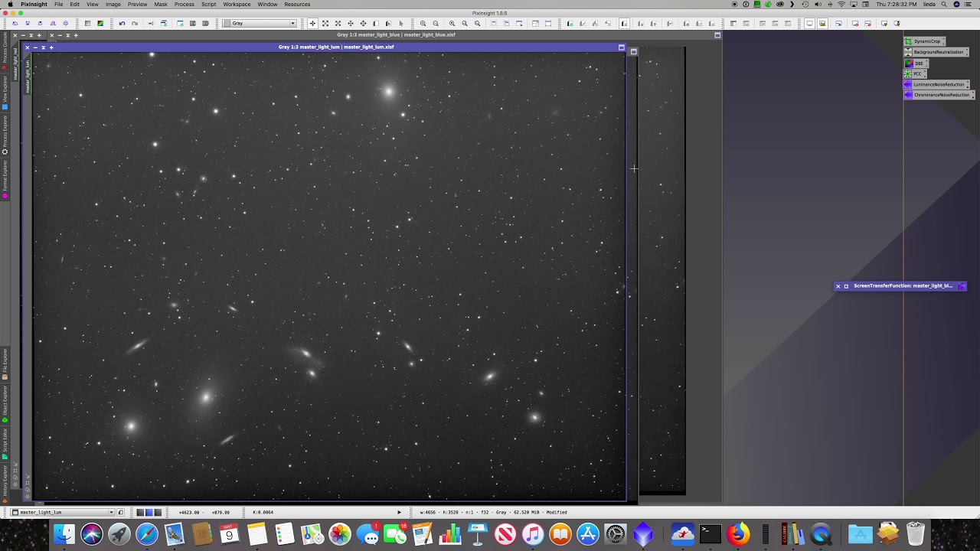
Task: Toggle the image thumbnail icon in toolbar
Action: point(822,23)
